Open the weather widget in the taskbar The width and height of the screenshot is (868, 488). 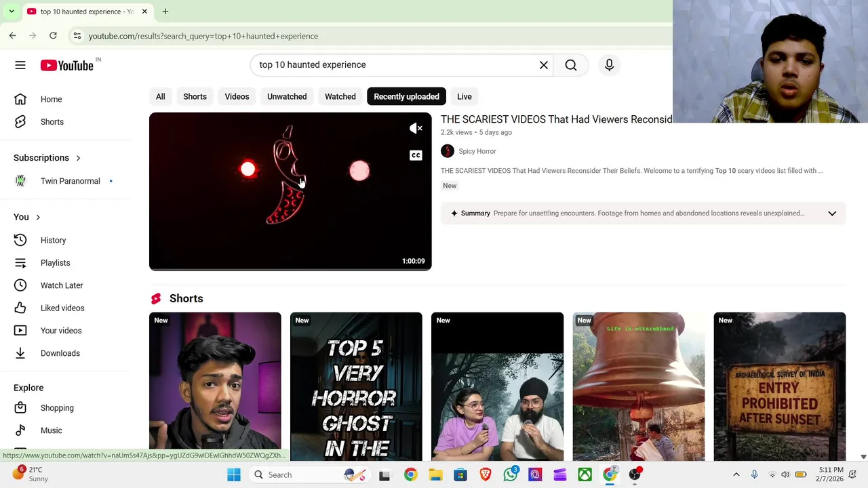point(31,474)
